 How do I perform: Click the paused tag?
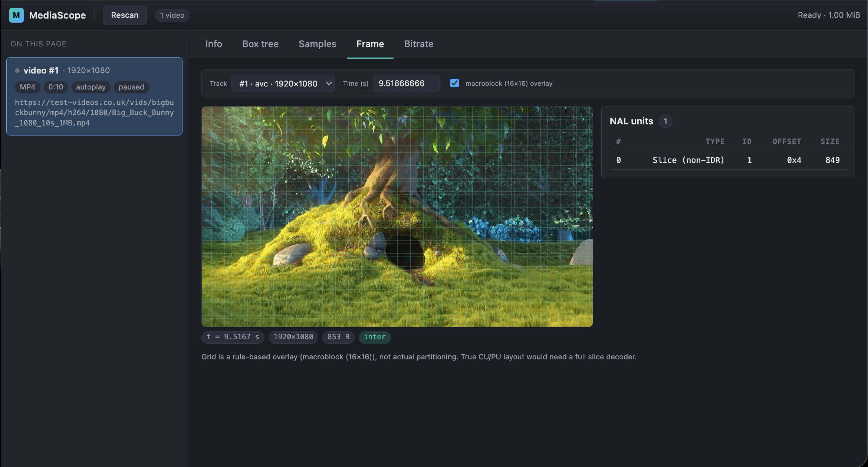[131, 87]
